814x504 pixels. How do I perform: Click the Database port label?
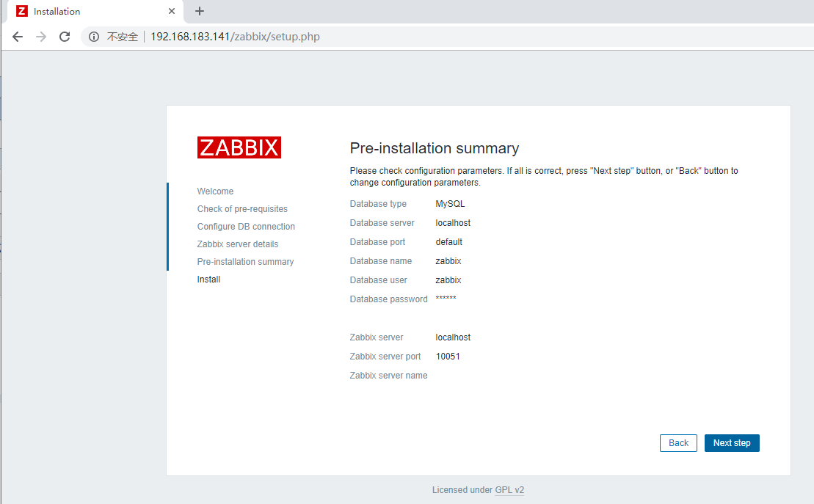(377, 242)
